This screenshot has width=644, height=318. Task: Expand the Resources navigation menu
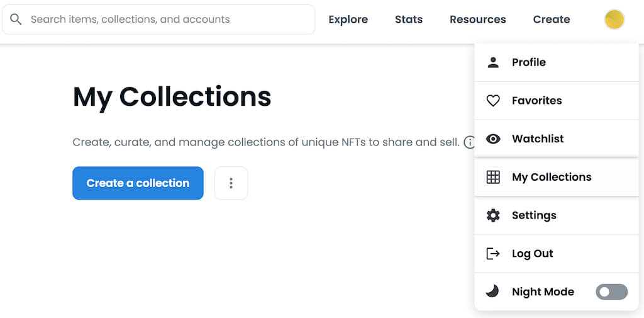click(x=477, y=20)
